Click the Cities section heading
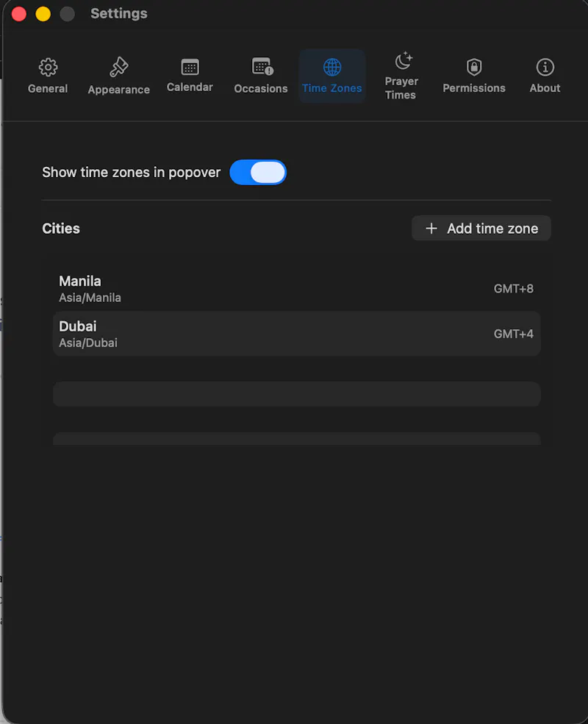The height and width of the screenshot is (724, 588). coord(61,229)
